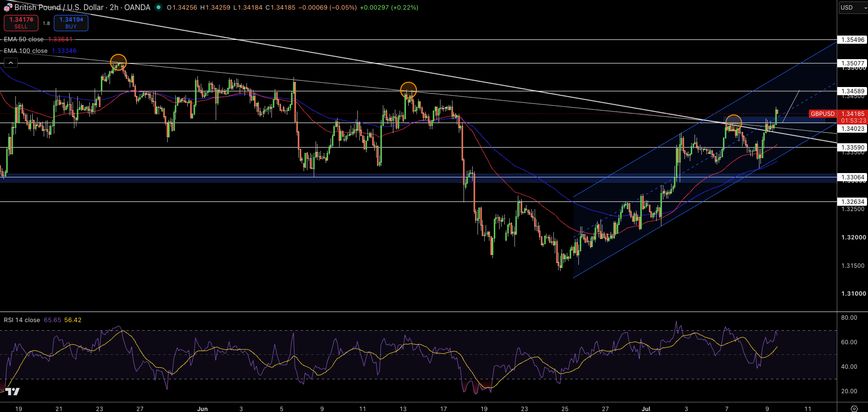Click the RSI 20.00 axis value
868x412 pixels.
849,391
